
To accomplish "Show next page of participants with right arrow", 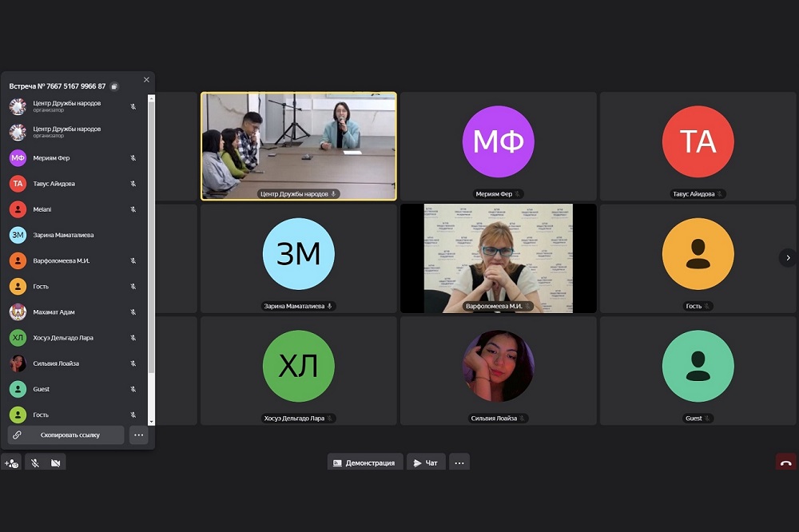I will 788,257.
